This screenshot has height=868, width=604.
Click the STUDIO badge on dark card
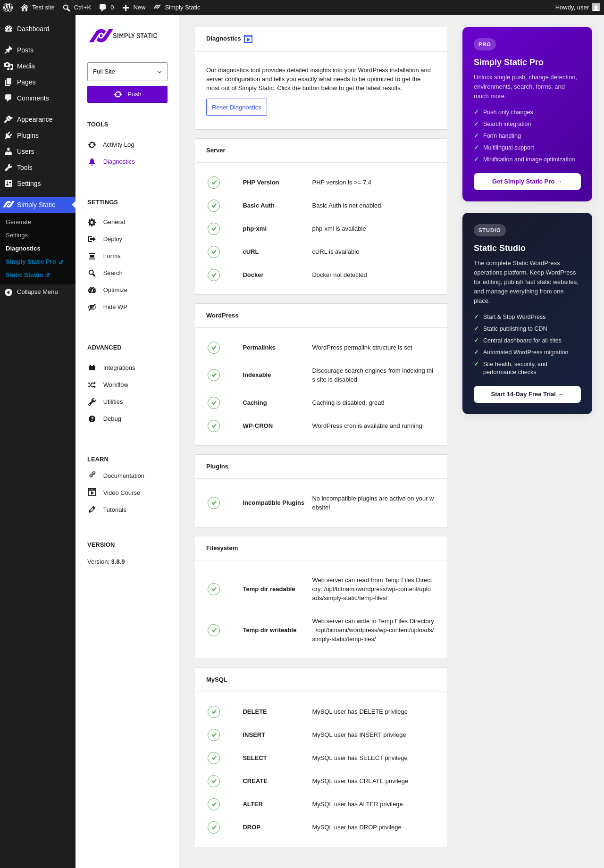490,230
